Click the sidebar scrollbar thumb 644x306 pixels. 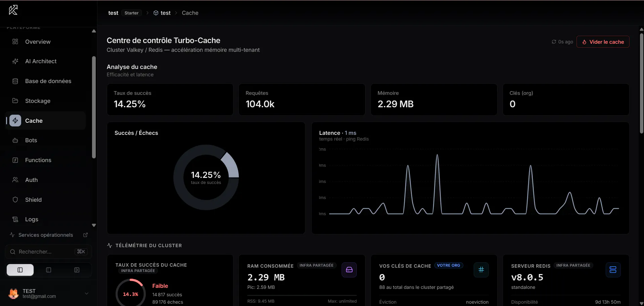[94, 107]
